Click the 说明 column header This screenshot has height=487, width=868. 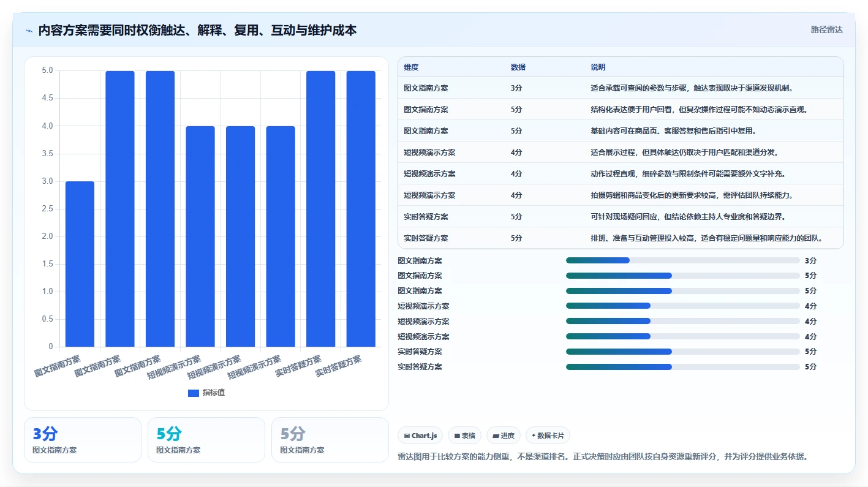pyautogui.click(x=598, y=67)
